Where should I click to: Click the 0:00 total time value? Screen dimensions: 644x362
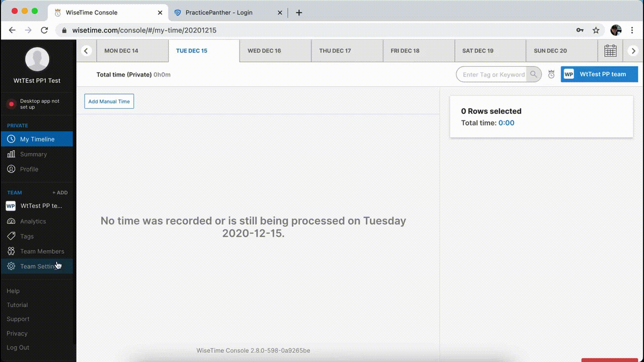tap(506, 123)
